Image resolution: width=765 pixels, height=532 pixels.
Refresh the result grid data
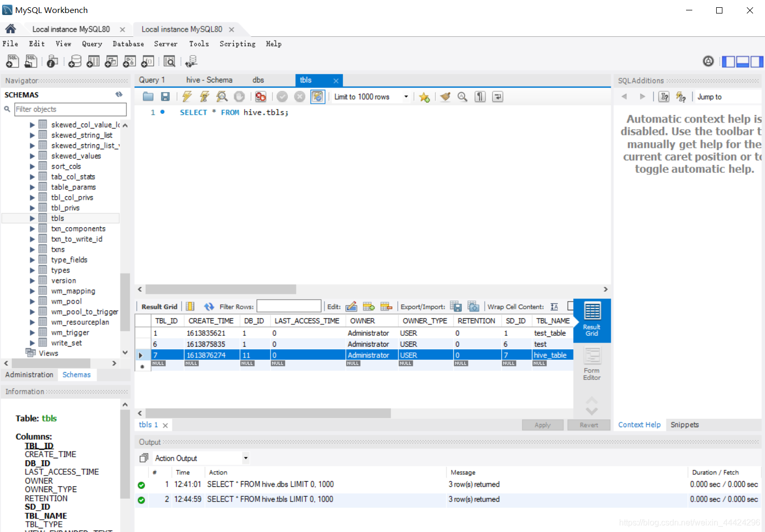click(209, 307)
